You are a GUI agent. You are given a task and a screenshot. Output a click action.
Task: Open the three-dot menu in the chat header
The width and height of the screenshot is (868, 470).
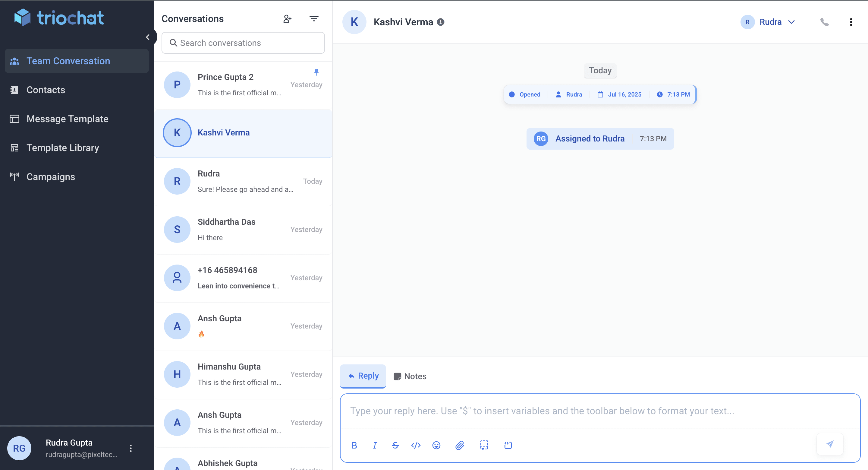[x=851, y=22]
